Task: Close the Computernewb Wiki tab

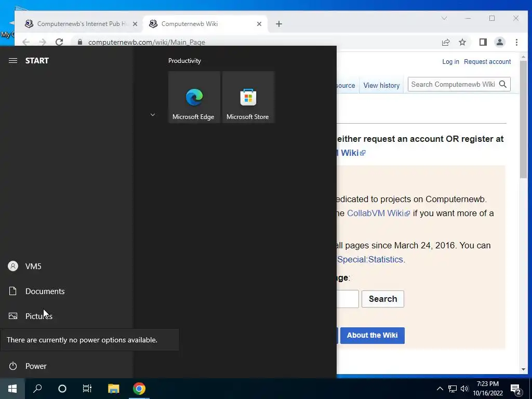Action: 259,24
